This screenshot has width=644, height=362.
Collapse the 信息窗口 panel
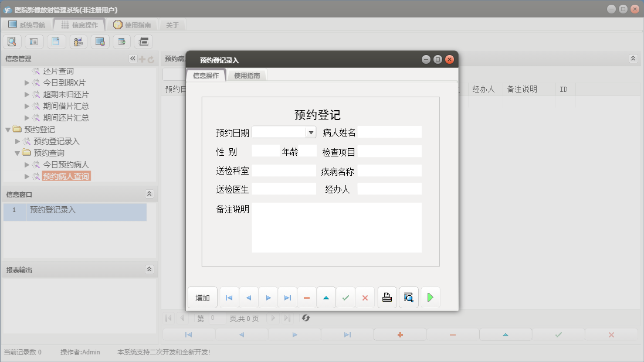[150, 194]
